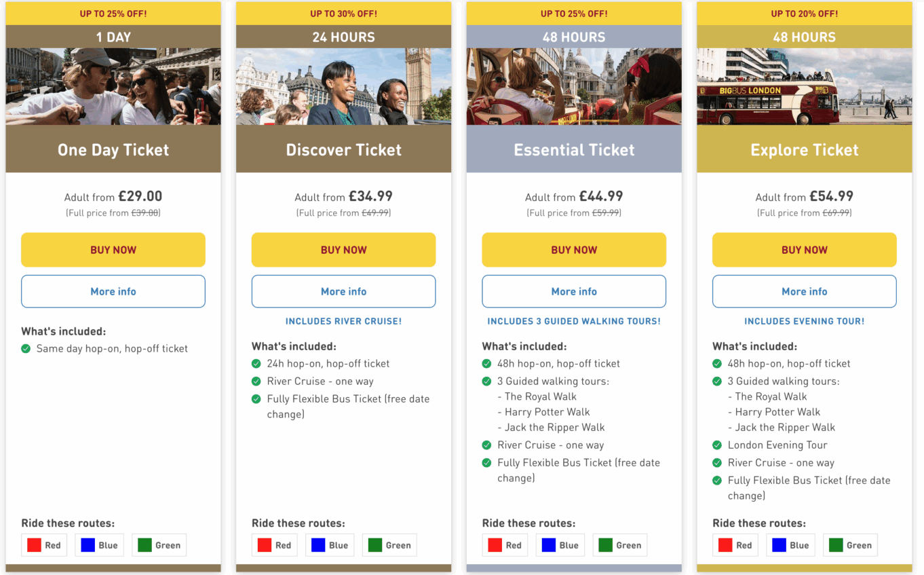Click the Essential Ticket title heading
The width and height of the screenshot is (924, 575).
(x=574, y=150)
